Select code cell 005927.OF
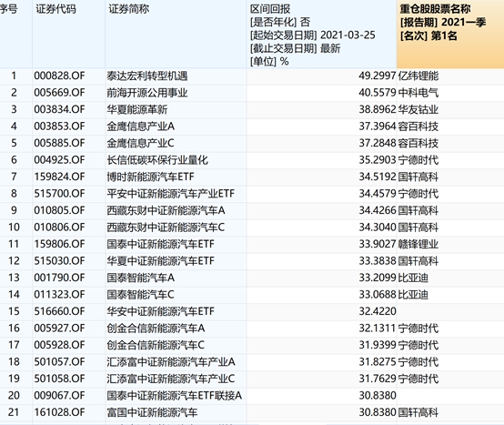504x425 pixels. [x=59, y=328]
